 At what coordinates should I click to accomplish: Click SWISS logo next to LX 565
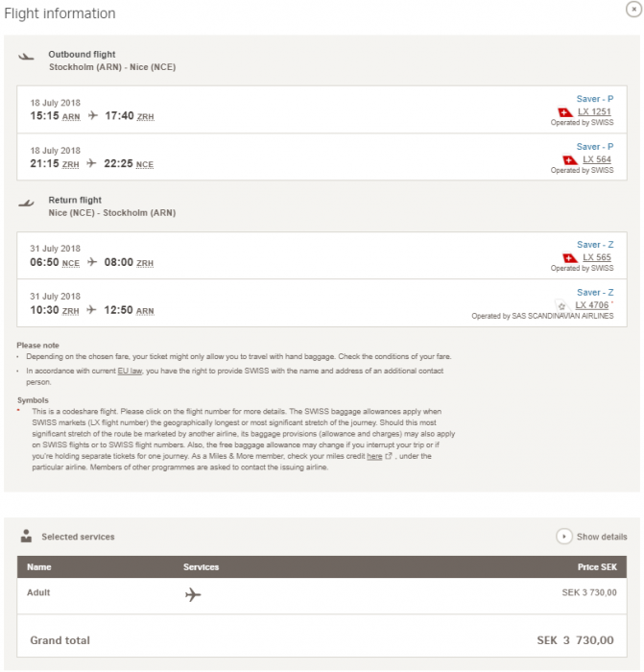[x=569, y=258]
